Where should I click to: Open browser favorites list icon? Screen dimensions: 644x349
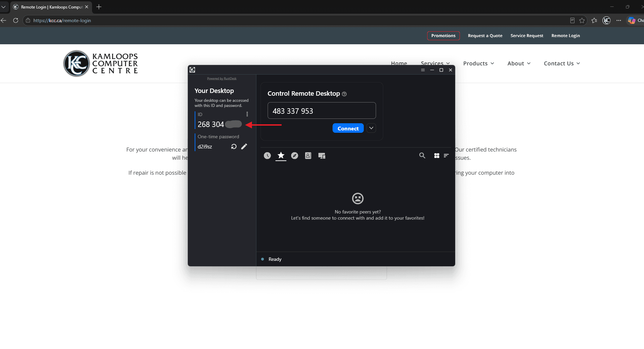[594, 20]
